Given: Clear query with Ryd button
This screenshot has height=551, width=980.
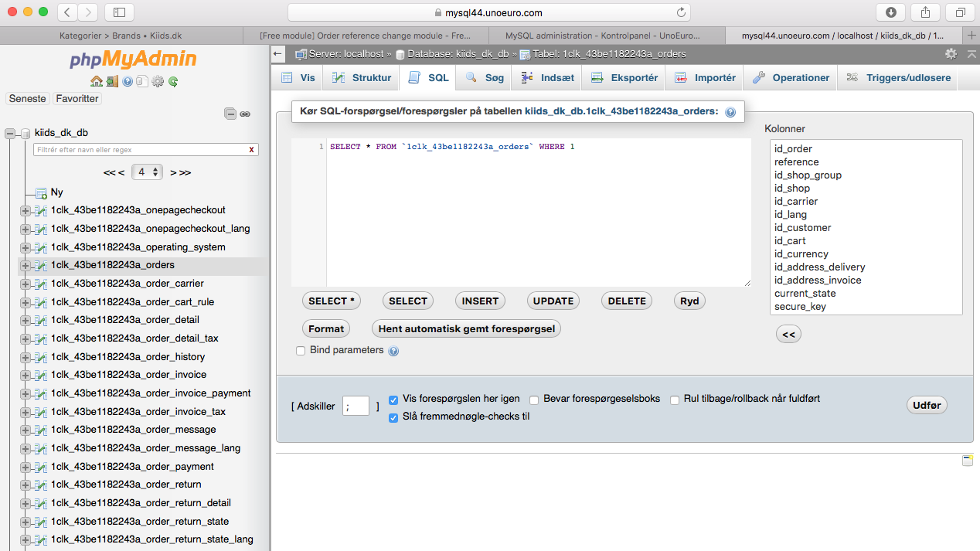Looking at the screenshot, I should coord(689,301).
